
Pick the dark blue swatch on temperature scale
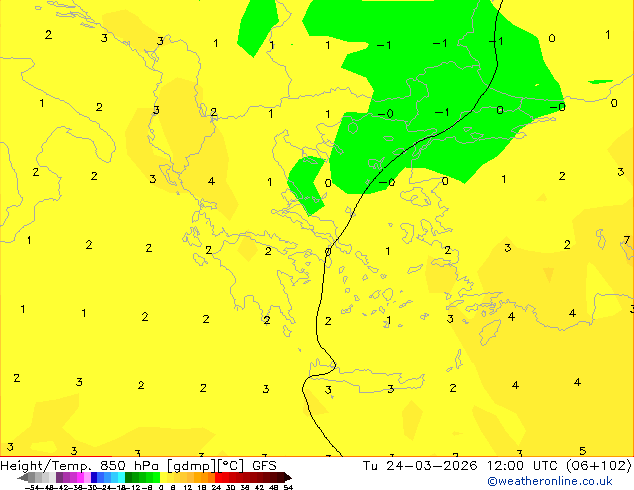point(94,477)
